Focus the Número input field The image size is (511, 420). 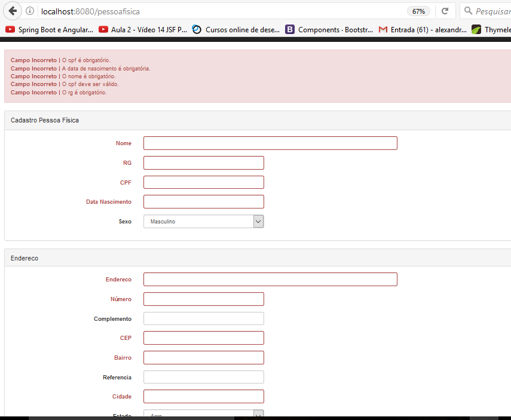click(x=204, y=299)
